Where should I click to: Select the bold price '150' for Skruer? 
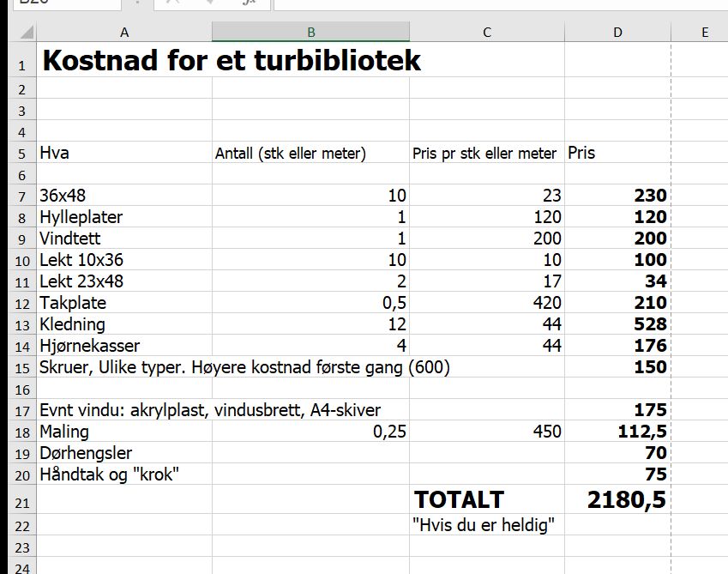click(x=617, y=367)
